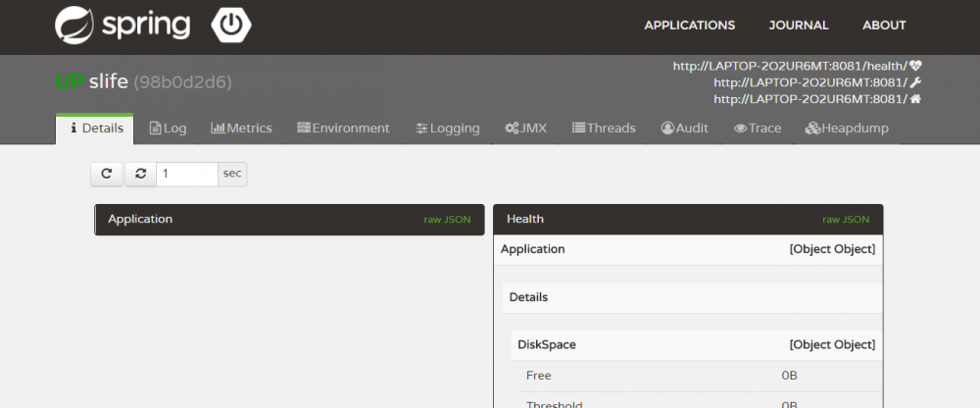Click the DiskSpace row
The image size is (980, 408).
tap(696, 345)
